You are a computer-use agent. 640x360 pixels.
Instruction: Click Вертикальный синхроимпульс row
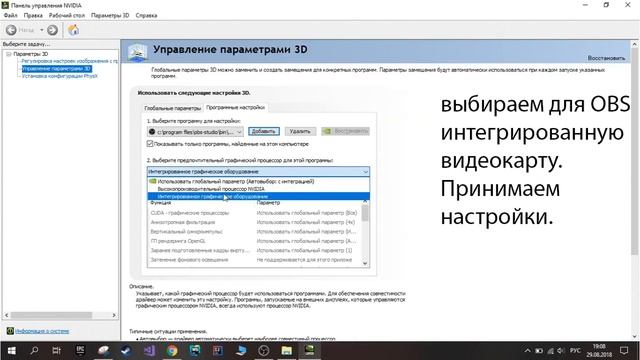[x=254, y=231]
